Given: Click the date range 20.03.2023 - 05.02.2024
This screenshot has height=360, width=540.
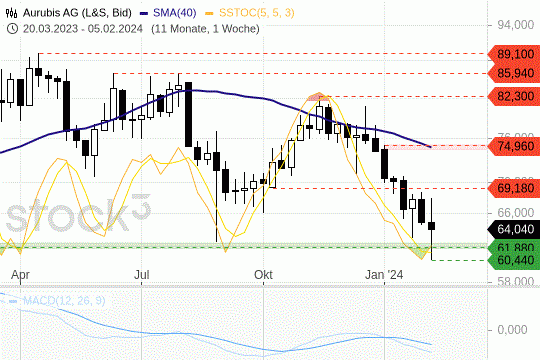Looking at the screenshot, I should pyautogui.click(x=83, y=29).
